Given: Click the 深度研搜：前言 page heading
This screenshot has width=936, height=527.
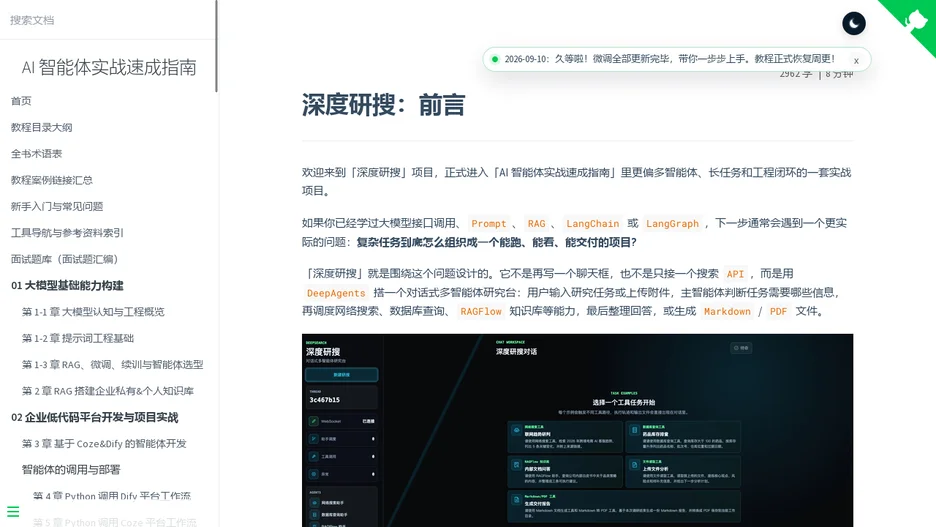Looking at the screenshot, I should pyautogui.click(x=383, y=104).
